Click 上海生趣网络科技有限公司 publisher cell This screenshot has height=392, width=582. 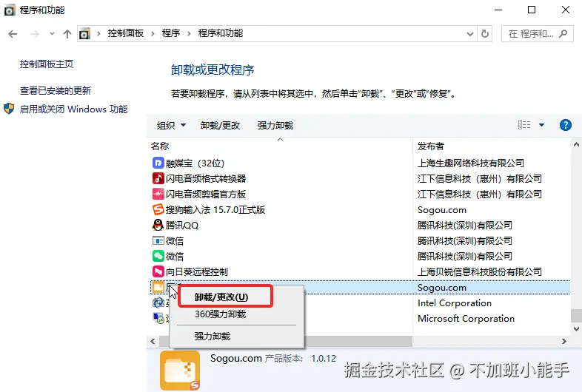pos(471,163)
